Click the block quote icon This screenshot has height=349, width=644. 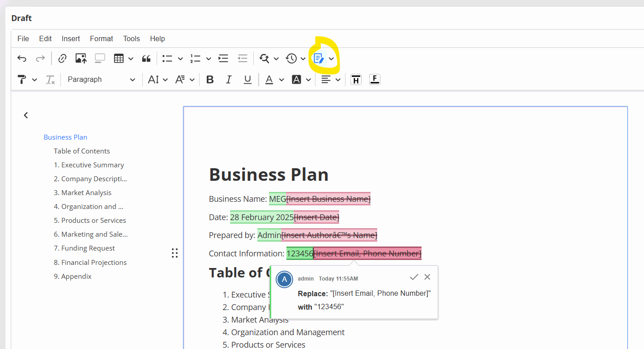[x=146, y=58]
